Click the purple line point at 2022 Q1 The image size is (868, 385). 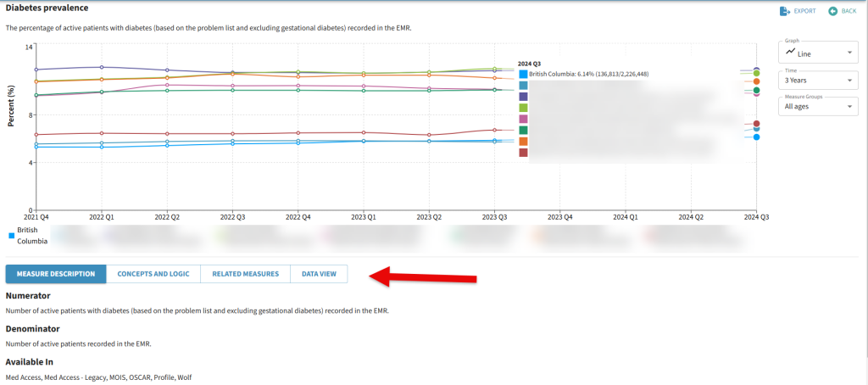point(103,67)
